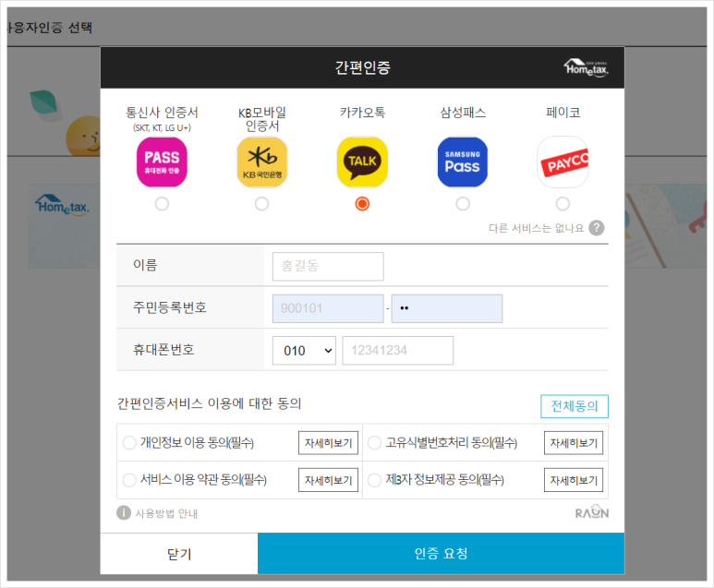
Task: Click the PAYCO icon
Action: point(563,162)
